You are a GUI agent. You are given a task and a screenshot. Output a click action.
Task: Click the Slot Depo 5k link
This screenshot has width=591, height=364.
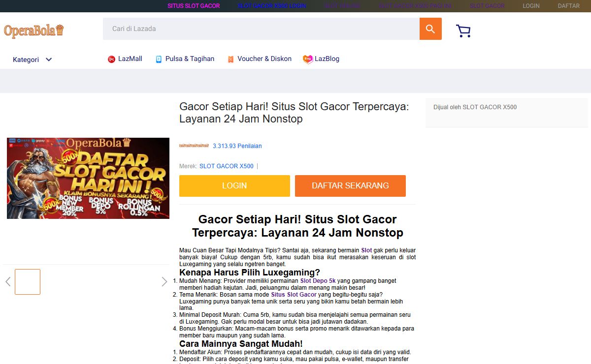coord(318,281)
